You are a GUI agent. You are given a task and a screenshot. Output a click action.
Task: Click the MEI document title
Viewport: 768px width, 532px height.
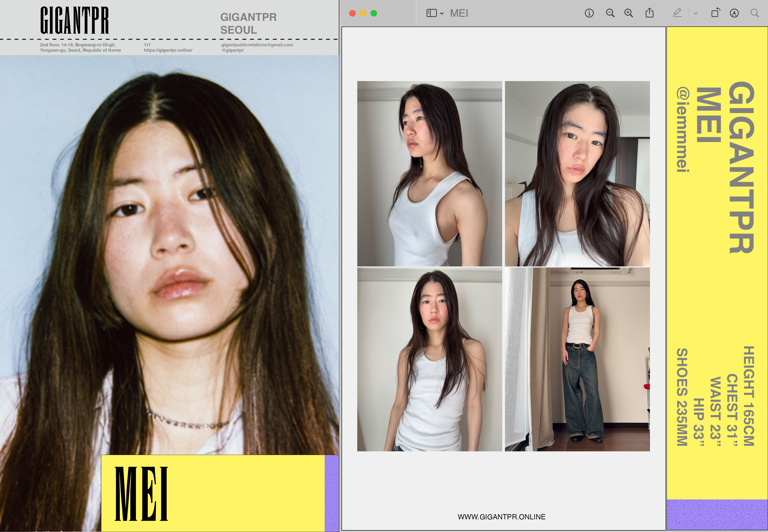tap(459, 13)
